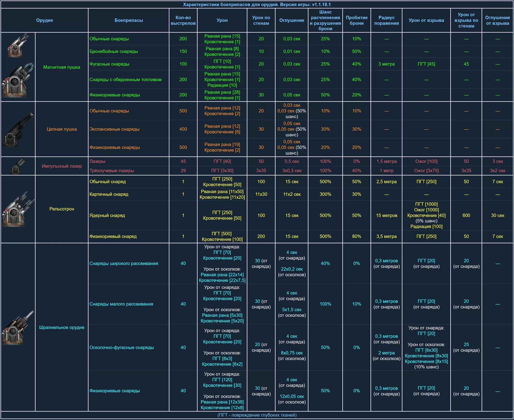Select 'Импульсный лазер' weapon label
514x420 pixels.
[62, 166]
